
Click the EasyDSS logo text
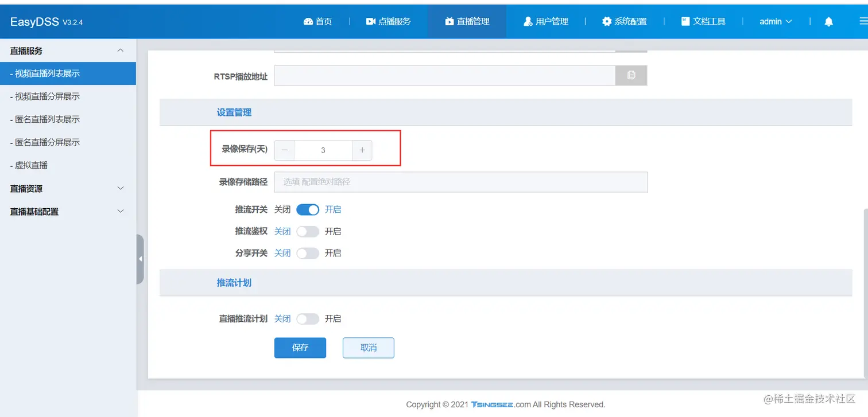coord(34,22)
